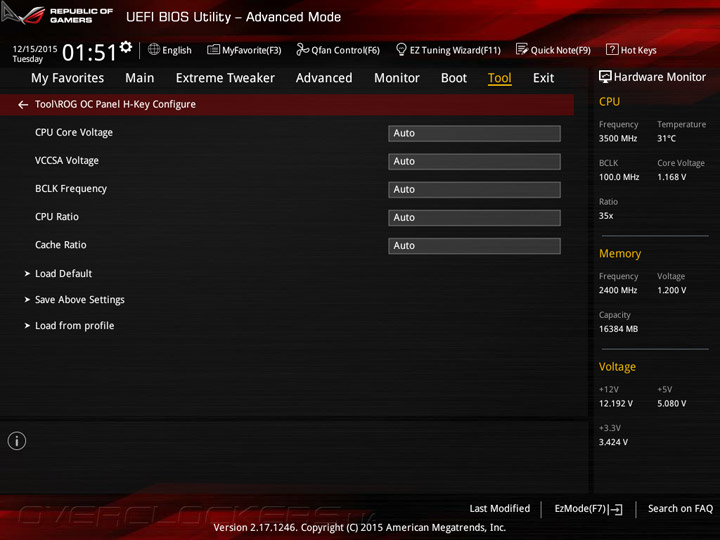Click the 16384 MB capacity value

(x=618, y=329)
